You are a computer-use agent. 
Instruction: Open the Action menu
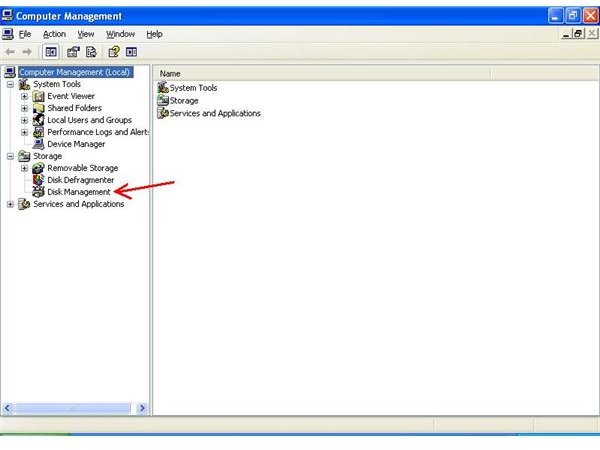click(54, 34)
